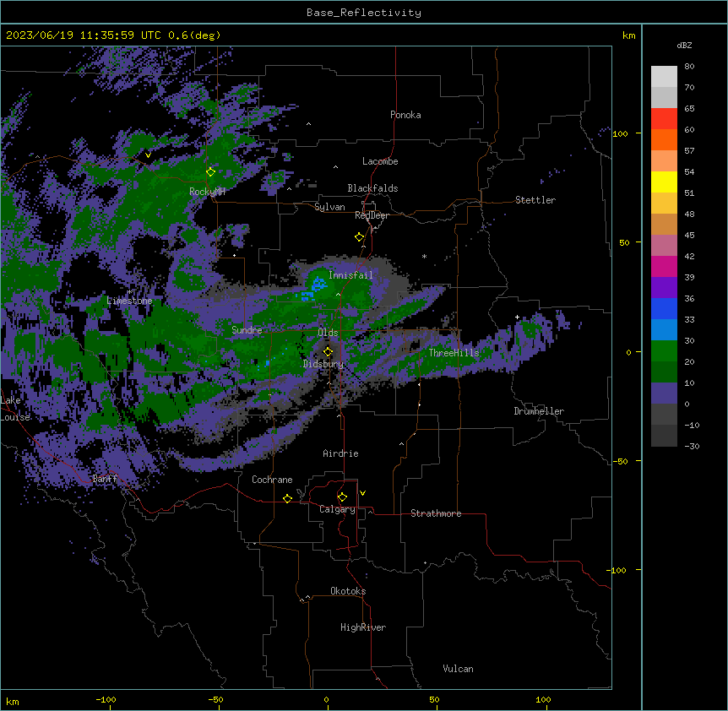Screen dimensions: 728x711
Task: Pick the slate purple 10 dBZ legend swatch
Action: pyautogui.click(x=664, y=393)
